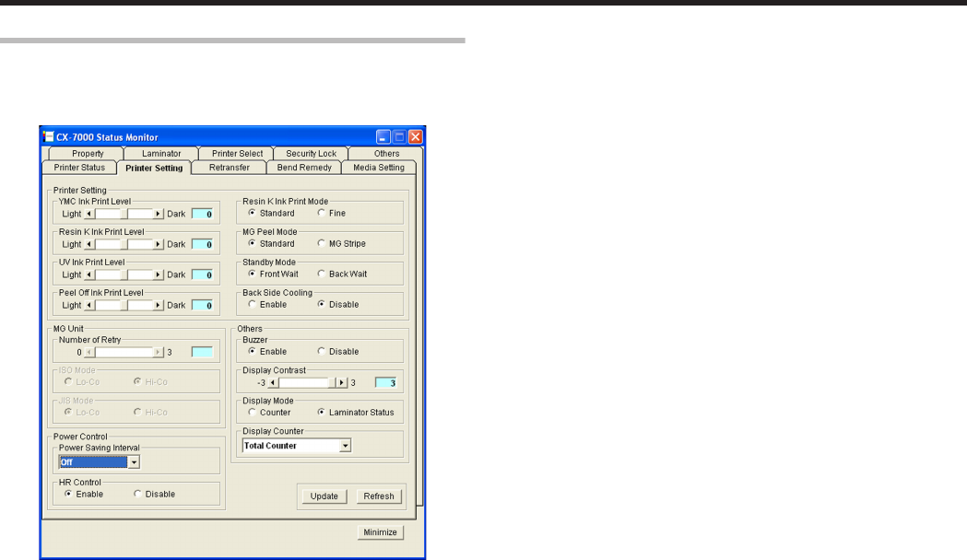Image resolution: width=967 pixels, height=560 pixels.
Task: Click the Update button
Action: tap(324, 496)
